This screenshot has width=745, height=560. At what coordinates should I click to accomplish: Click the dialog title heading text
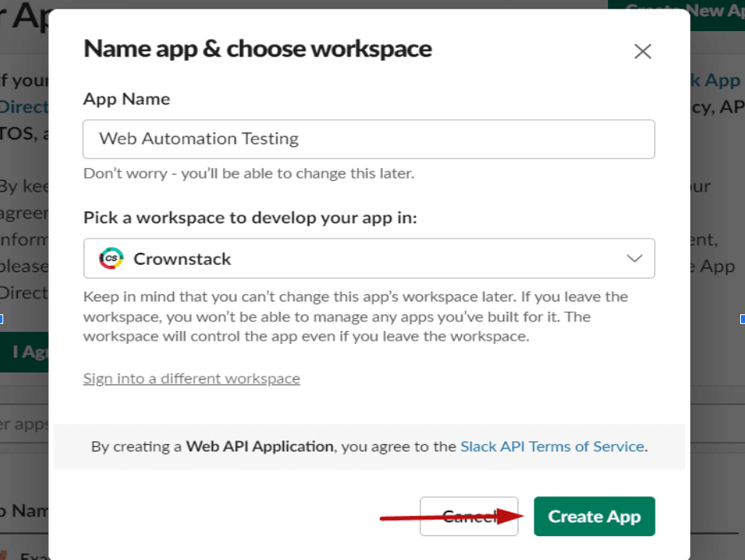point(258,49)
